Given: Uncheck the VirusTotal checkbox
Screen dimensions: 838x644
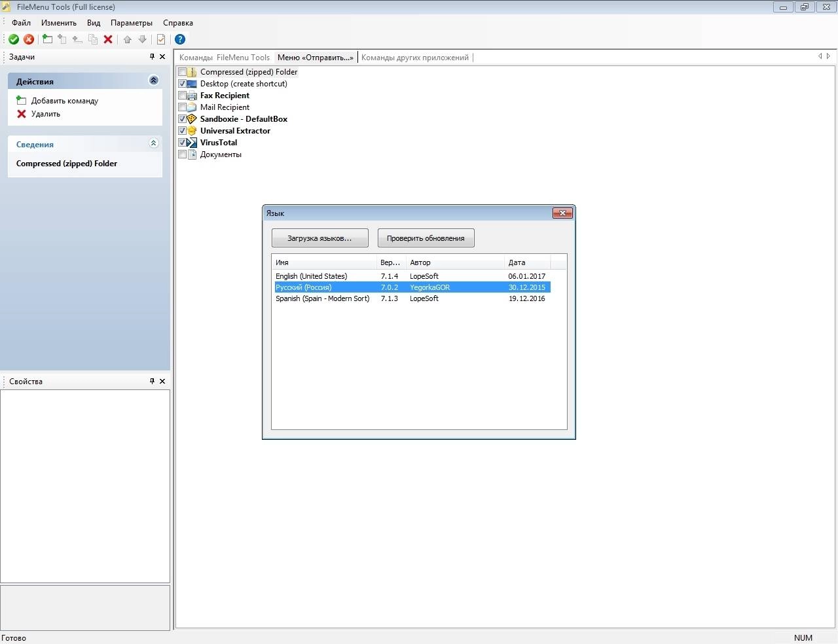Looking at the screenshot, I should 182,143.
